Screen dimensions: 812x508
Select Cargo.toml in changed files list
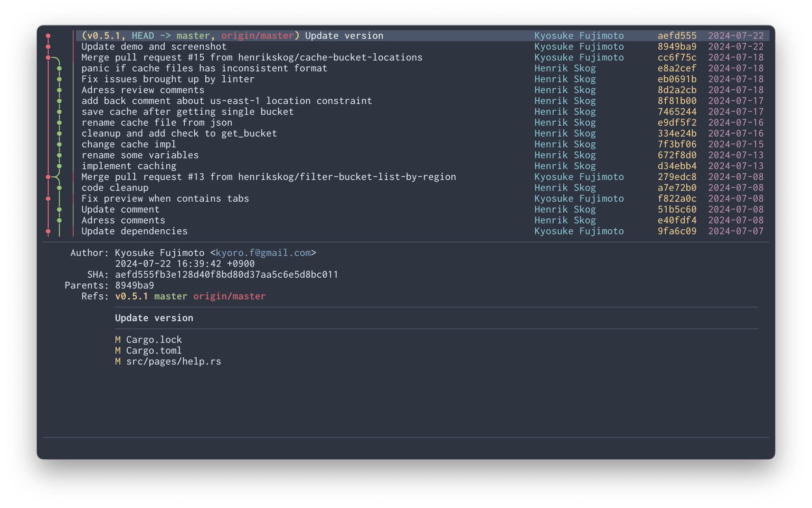pos(154,350)
